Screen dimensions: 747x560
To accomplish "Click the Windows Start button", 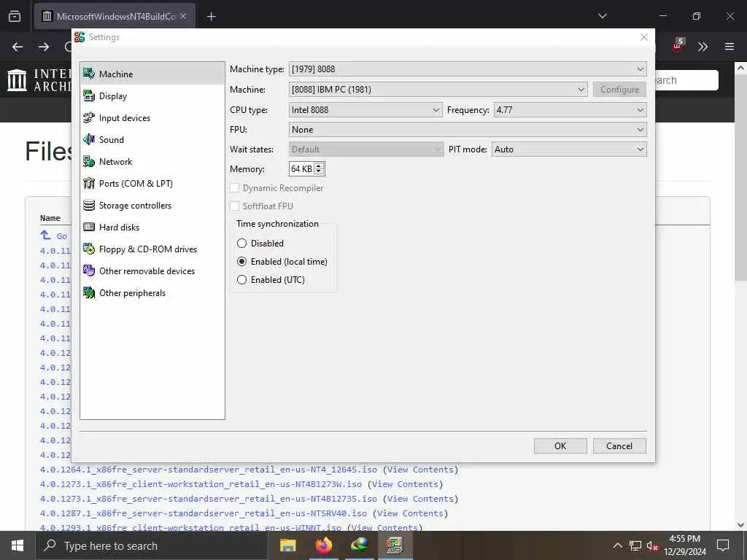I will (18, 545).
